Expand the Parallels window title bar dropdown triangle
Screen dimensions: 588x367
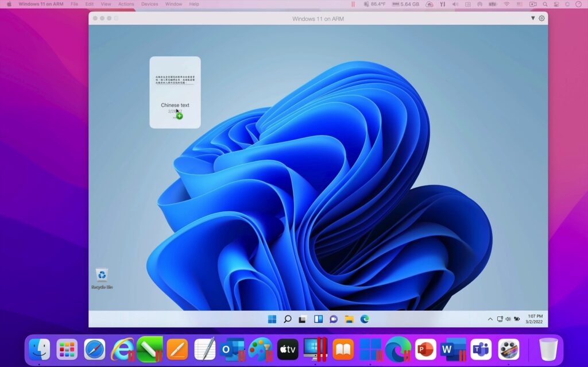(x=532, y=18)
